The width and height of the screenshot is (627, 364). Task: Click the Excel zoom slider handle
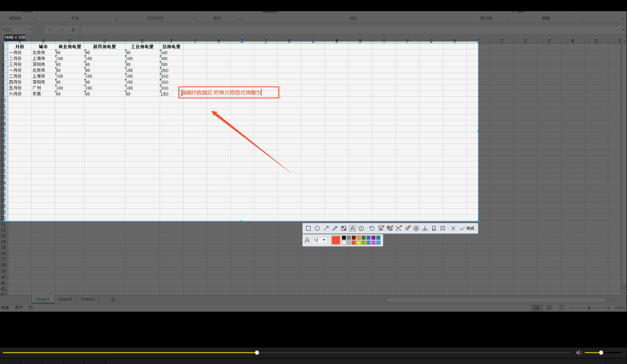pos(589,308)
